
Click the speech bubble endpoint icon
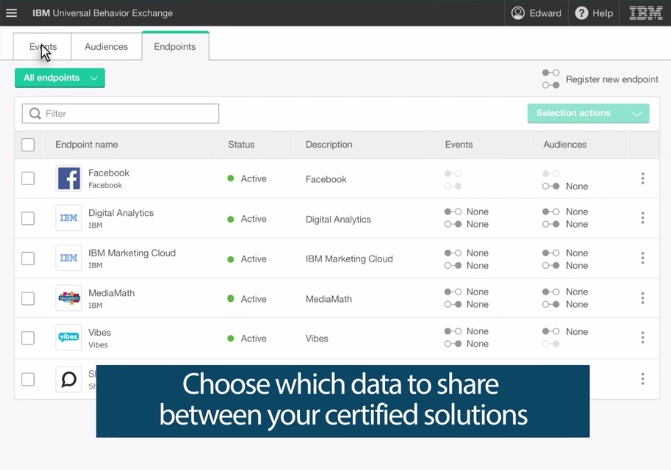point(68,379)
